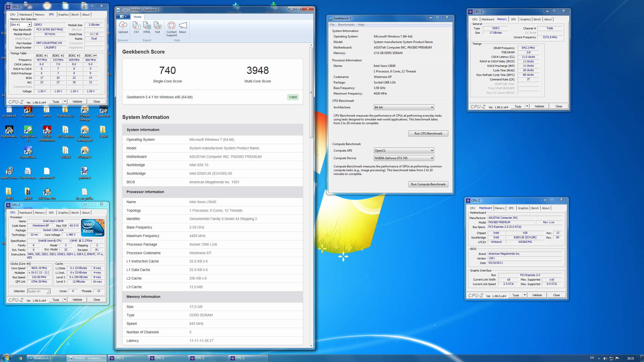Image resolution: width=644 pixels, height=362 pixels.
Task: Open the L5640 folder on desktop
Action: click(103, 132)
